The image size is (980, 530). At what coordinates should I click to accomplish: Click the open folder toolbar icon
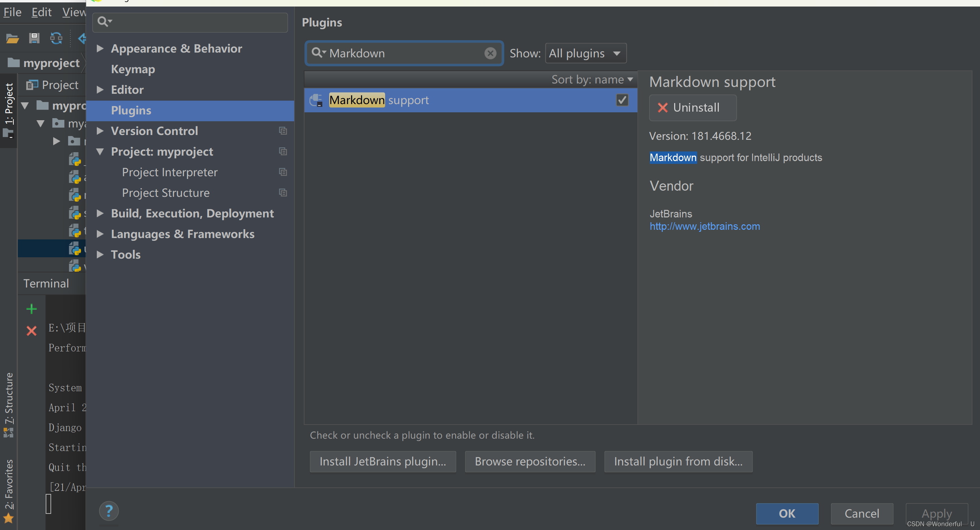tap(12, 38)
